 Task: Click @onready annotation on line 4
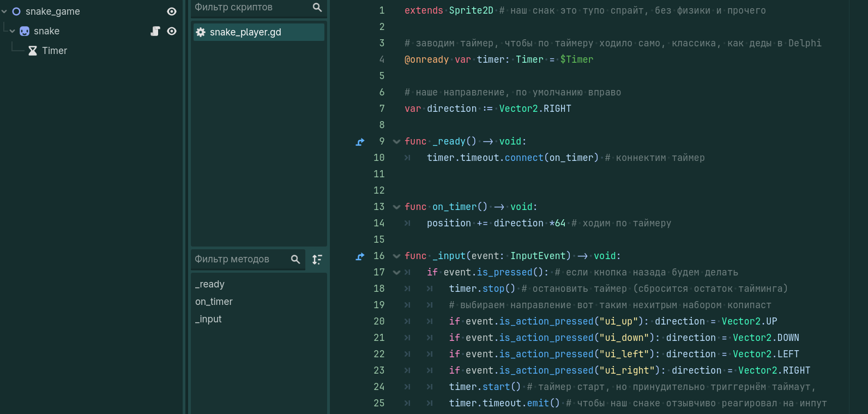click(427, 59)
